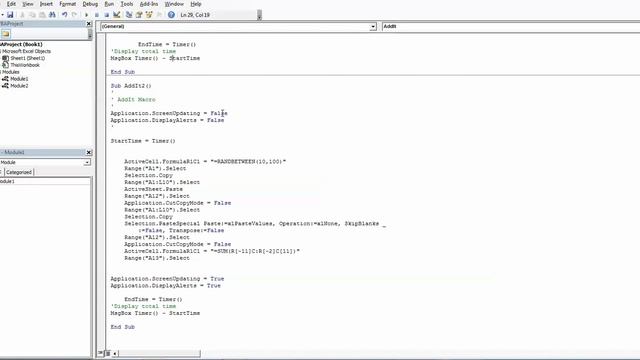Click the Redo toolbar icon
Viewport: 640px width, 360px height.
click(x=74, y=15)
